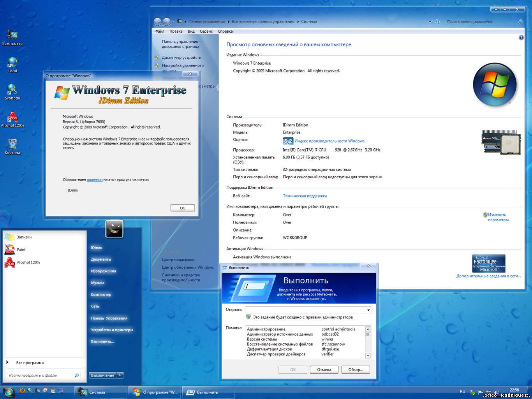The image size is (532, 399).
Task: Open the Техническая поддержка link
Action: [x=305, y=196]
